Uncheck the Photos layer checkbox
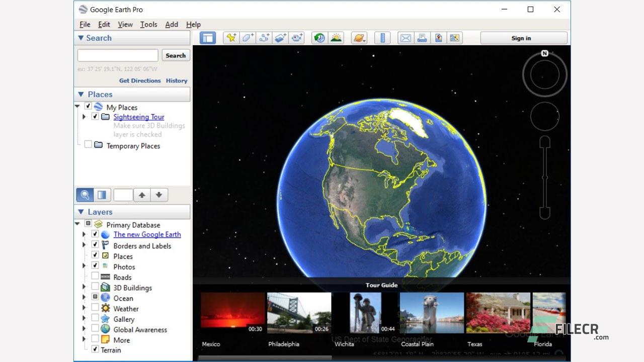Image resolution: width=644 pixels, height=362 pixels. [95, 265]
